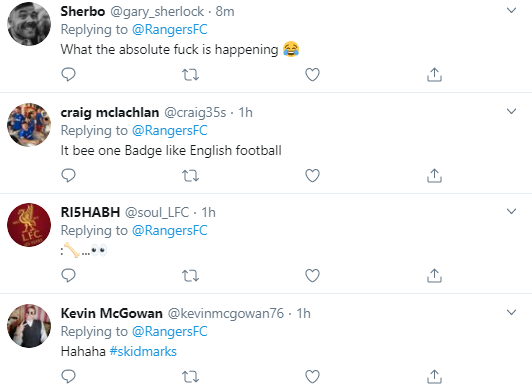The height and width of the screenshot is (392, 532).
Task: Retweet Kevin McGowan's tweet
Action: pyautogui.click(x=190, y=376)
